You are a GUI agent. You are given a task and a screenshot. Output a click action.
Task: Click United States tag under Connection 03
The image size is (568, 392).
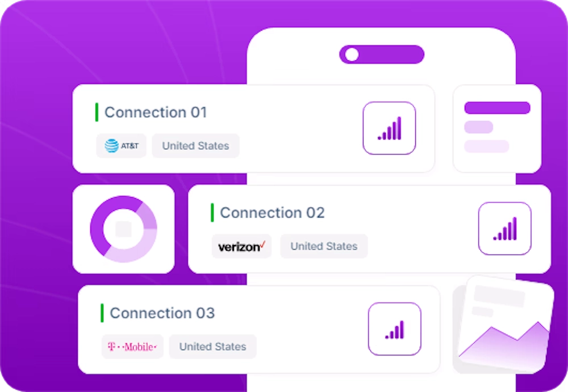pos(212,347)
